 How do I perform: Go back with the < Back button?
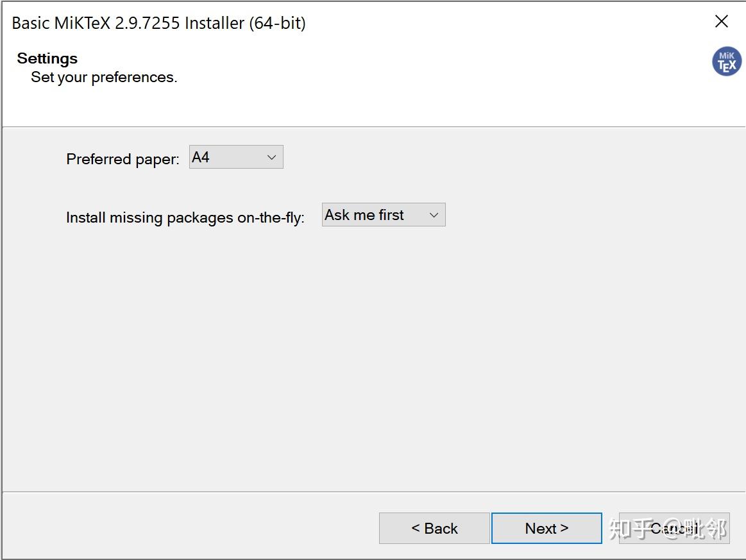coord(434,529)
